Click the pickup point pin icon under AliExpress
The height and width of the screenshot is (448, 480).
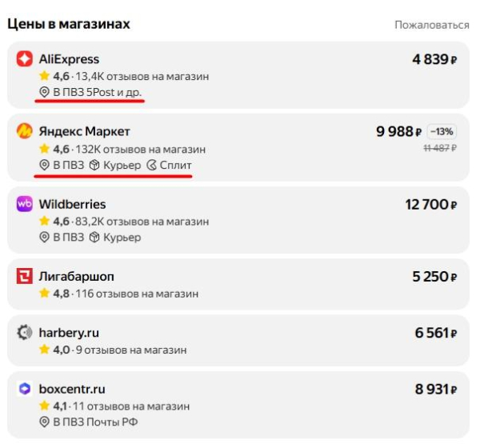(45, 93)
